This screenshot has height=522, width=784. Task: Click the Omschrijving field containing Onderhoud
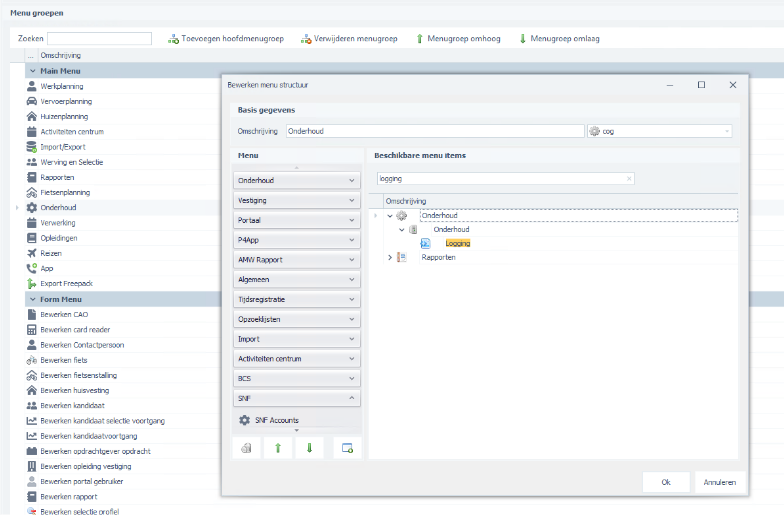click(435, 131)
